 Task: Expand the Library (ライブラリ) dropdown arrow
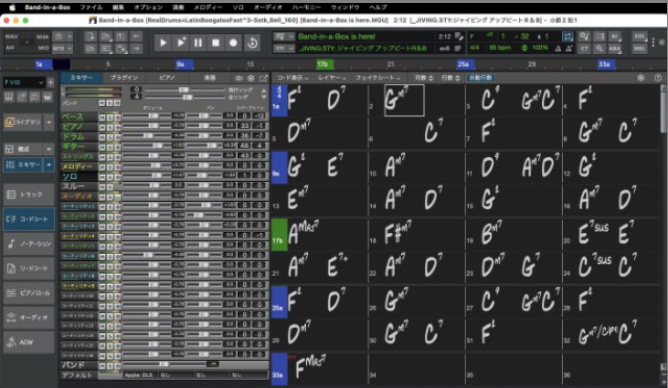[49, 122]
